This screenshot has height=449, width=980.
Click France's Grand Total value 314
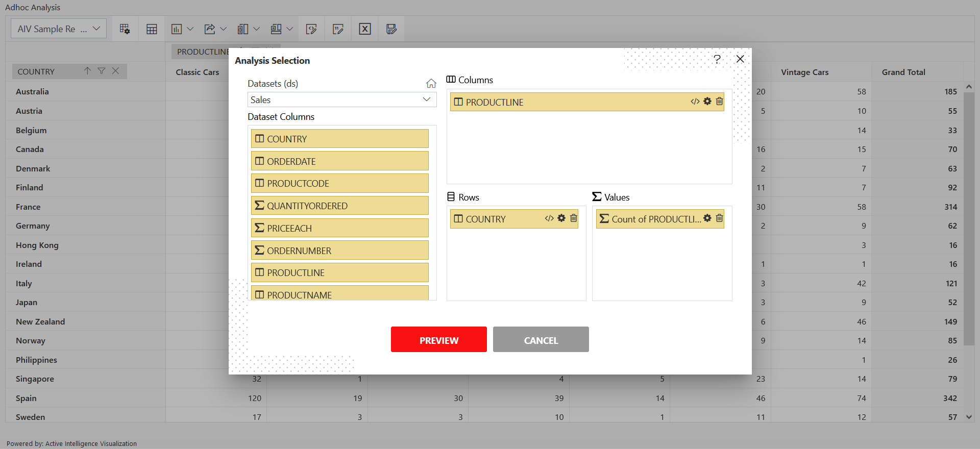click(x=950, y=207)
